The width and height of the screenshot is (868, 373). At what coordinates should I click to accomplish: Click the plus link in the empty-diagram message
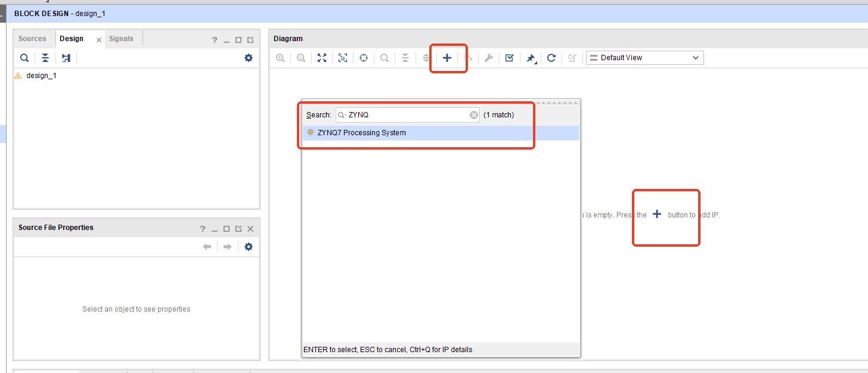tap(657, 214)
